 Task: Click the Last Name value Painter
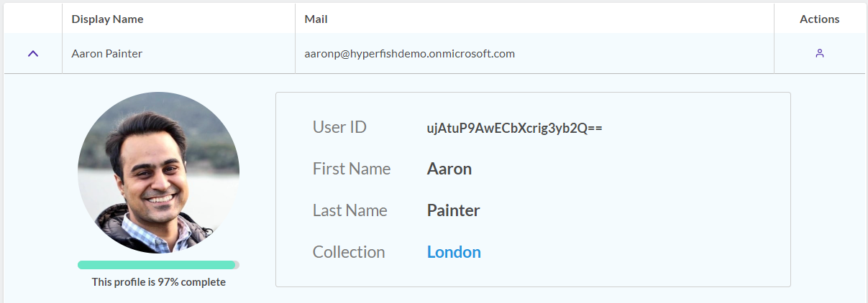tap(453, 210)
